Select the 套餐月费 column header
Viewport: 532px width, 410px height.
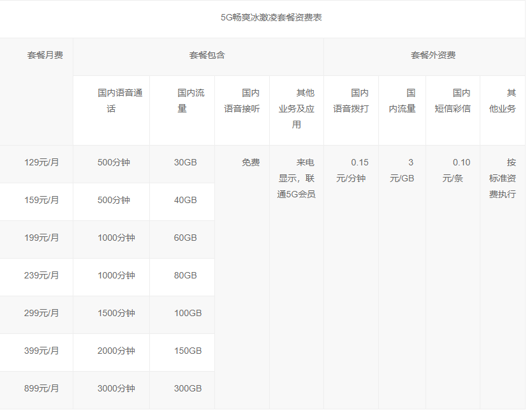45,56
